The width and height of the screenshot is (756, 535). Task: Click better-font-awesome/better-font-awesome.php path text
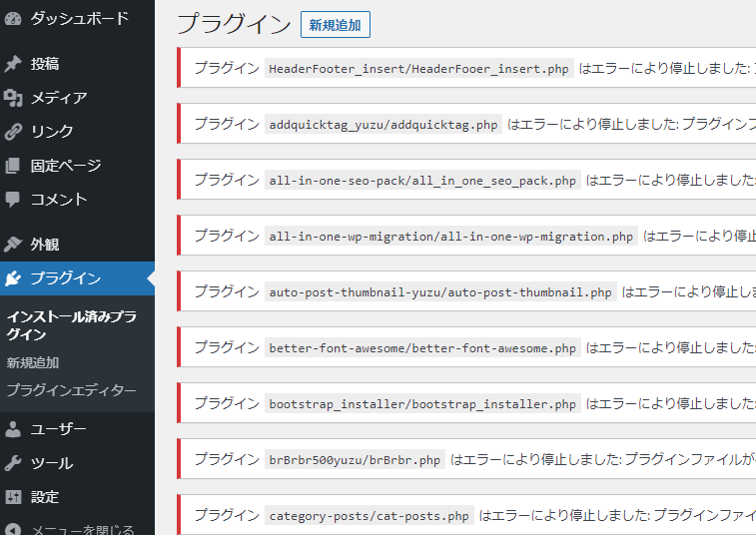422,348
